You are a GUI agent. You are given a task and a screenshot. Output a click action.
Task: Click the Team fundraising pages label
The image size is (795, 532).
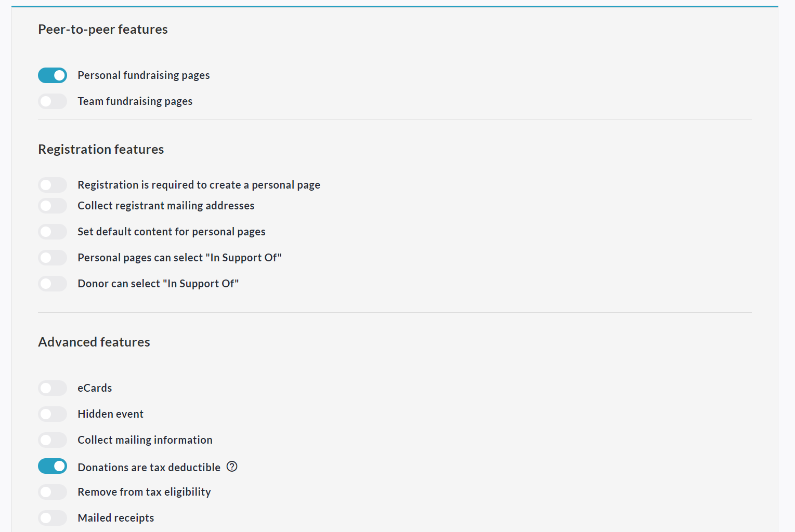pos(135,101)
